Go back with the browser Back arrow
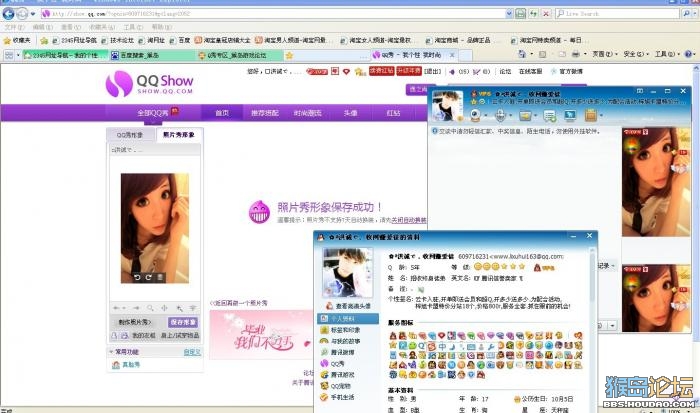This screenshot has width=700, height=413. (8, 14)
